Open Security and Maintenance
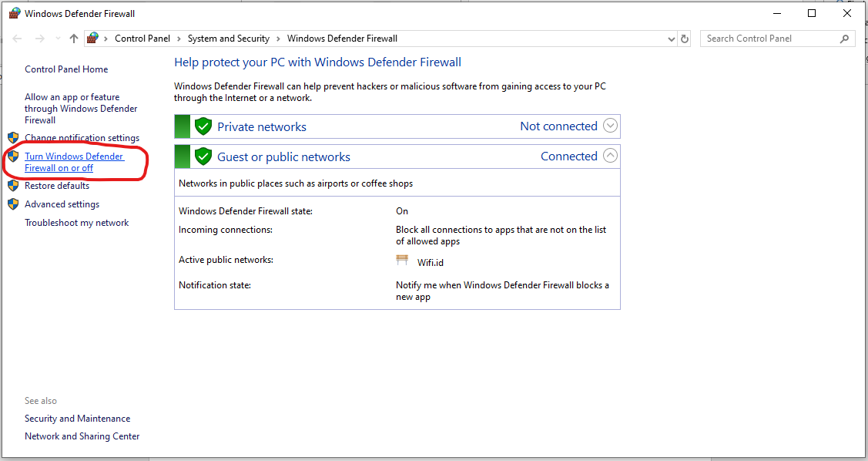This screenshot has height=461, width=868. coord(78,419)
